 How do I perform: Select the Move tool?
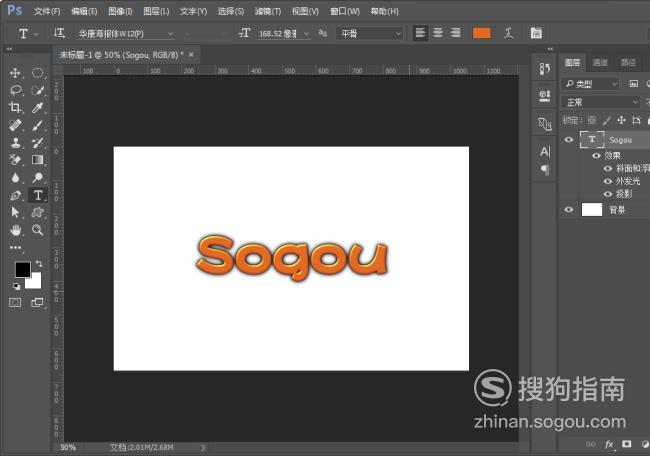[x=15, y=73]
